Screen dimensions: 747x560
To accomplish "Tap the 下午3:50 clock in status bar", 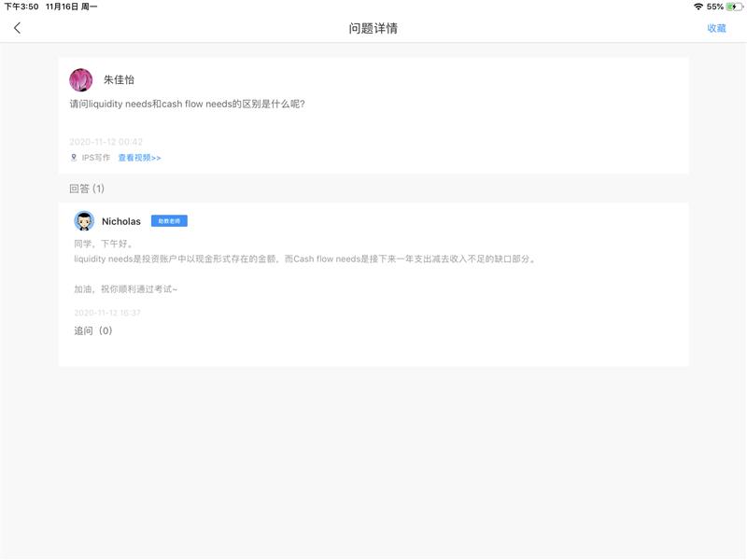I will tap(21, 7).
